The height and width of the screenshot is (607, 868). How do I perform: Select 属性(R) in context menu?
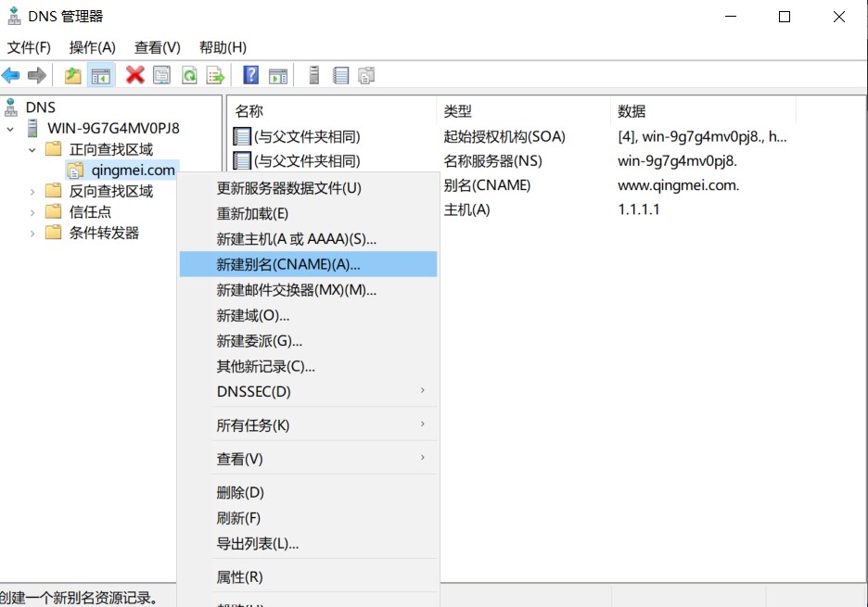coord(308,577)
